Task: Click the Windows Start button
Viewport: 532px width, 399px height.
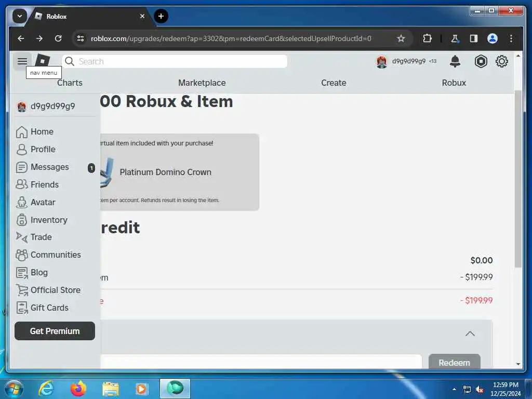Action: tap(14, 389)
